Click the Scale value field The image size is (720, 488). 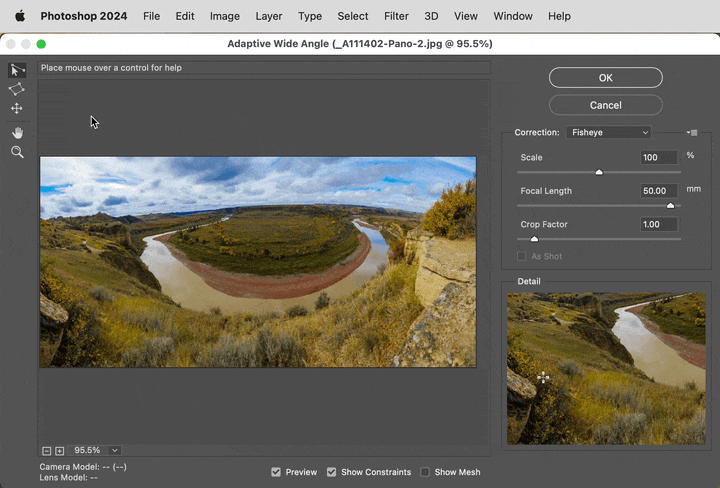coord(658,157)
